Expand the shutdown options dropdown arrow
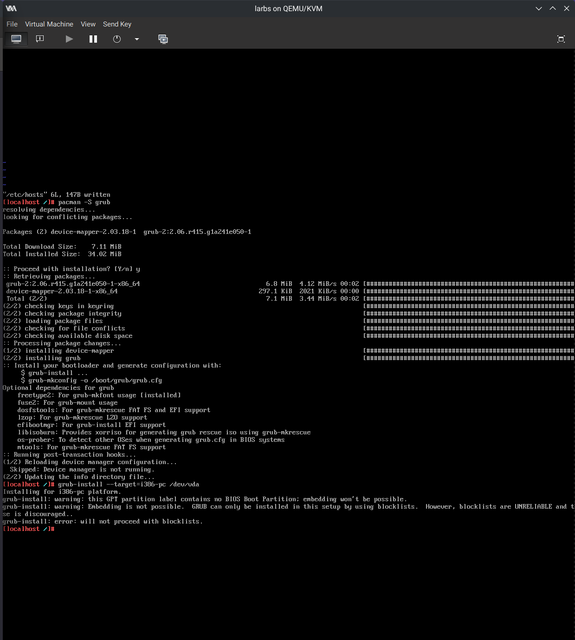 [137, 39]
